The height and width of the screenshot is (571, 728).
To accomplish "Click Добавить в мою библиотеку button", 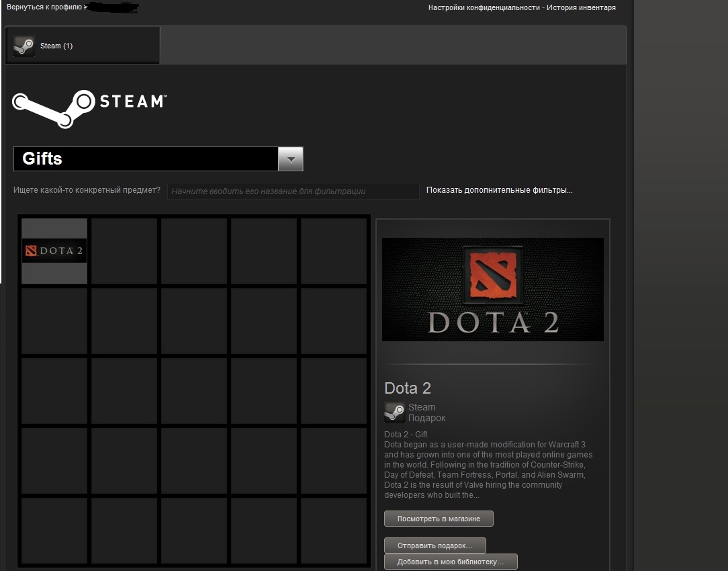I will coord(451,562).
